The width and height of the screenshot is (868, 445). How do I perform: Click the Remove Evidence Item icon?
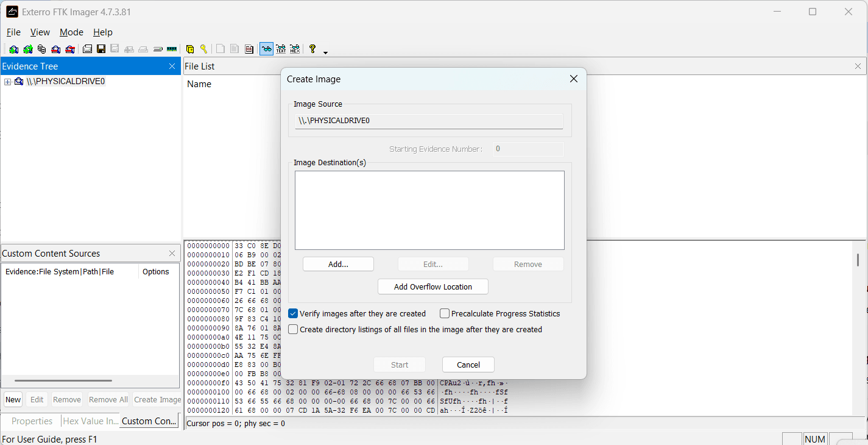coord(55,49)
